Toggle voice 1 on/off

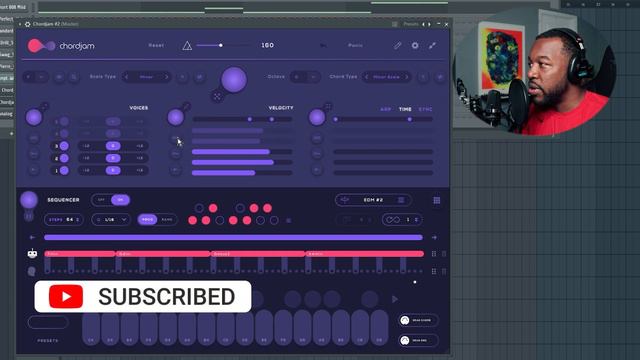pos(64,171)
